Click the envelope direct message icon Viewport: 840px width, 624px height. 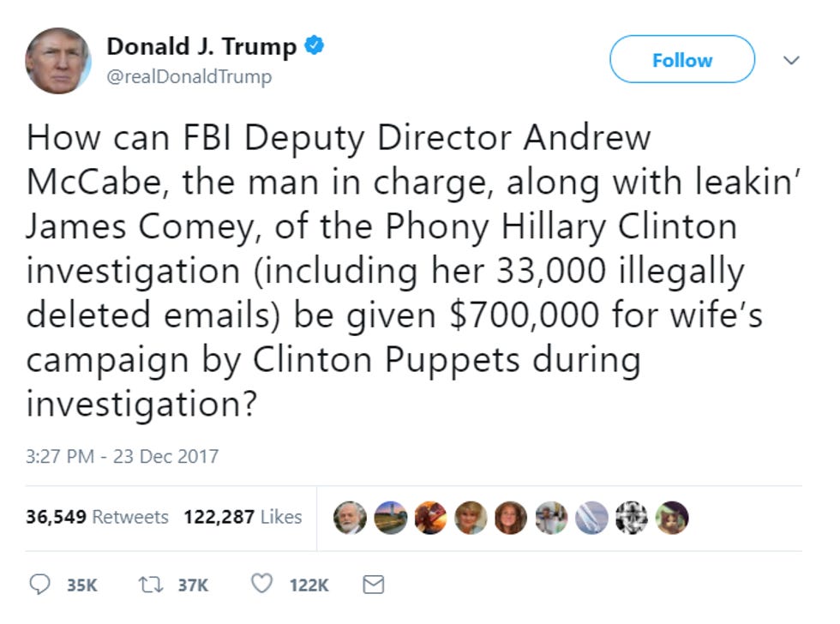(x=374, y=585)
